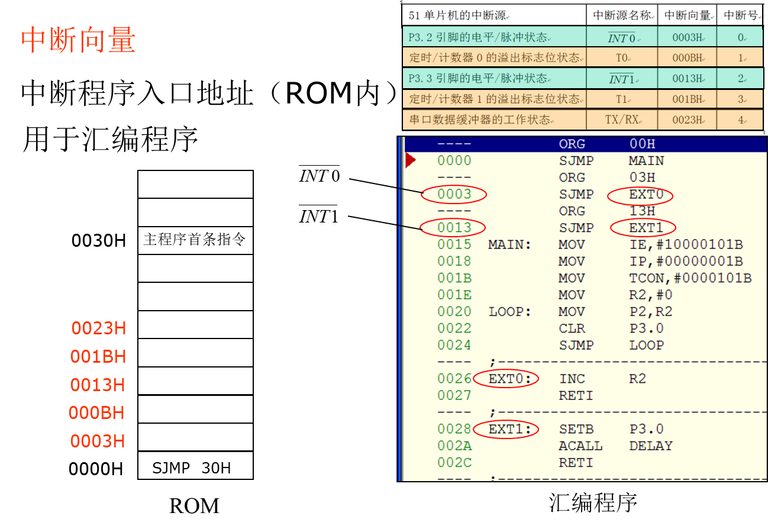Click the red 001BH label beside the ROM

(x=98, y=356)
